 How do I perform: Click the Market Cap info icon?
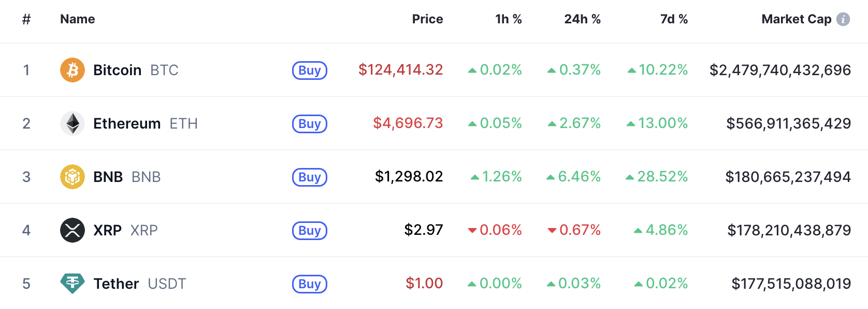pyautogui.click(x=843, y=19)
